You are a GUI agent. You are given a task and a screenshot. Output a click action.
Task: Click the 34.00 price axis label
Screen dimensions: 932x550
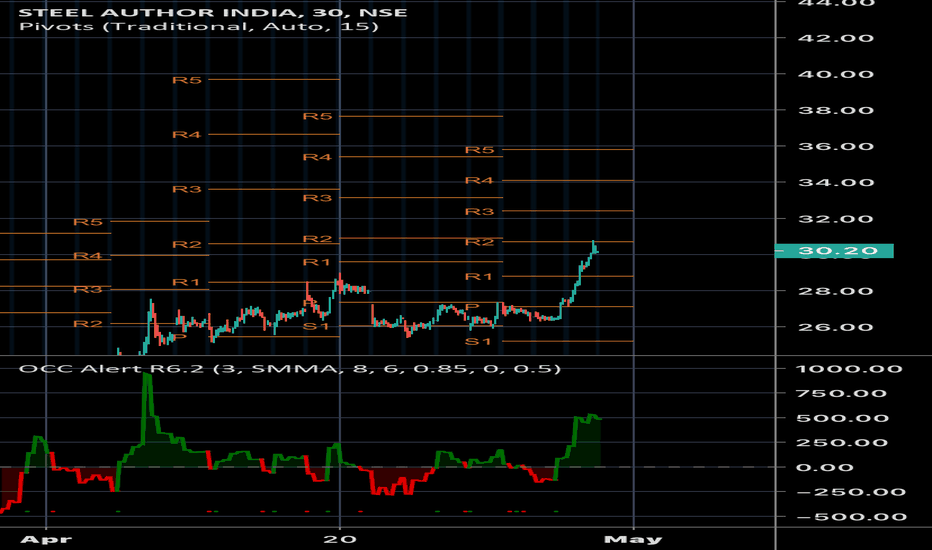click(x=836, y=183)
